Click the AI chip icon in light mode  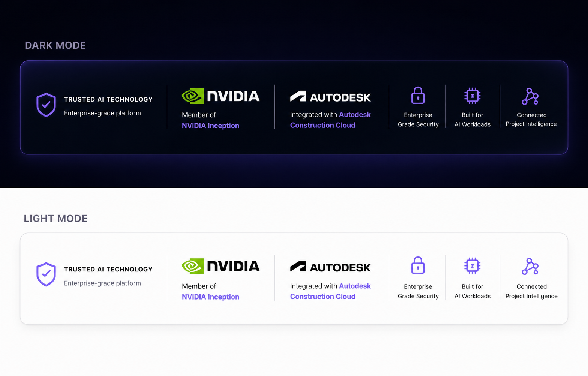(472, 266)
